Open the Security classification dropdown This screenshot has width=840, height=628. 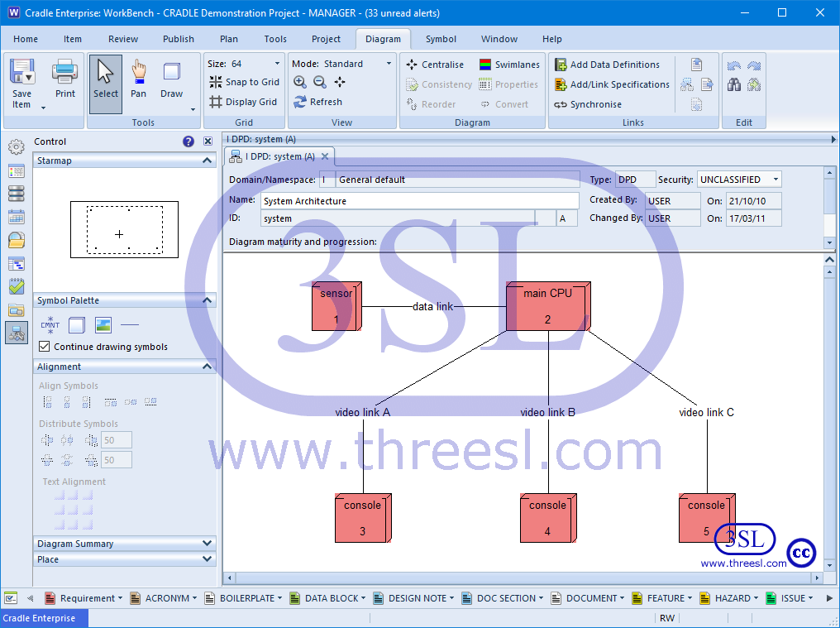click(776, 179)
